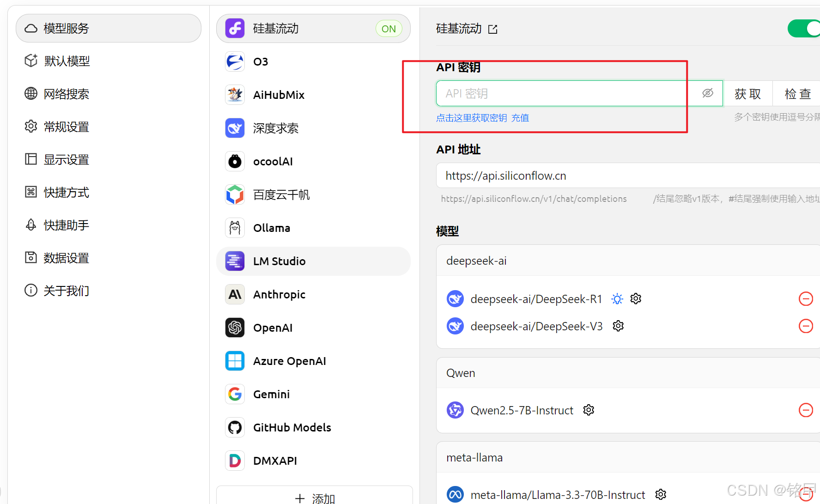This screenshot has height=504, width=820.
Task: Select the 硅基流动 provider icon
Action: (235, 28)
